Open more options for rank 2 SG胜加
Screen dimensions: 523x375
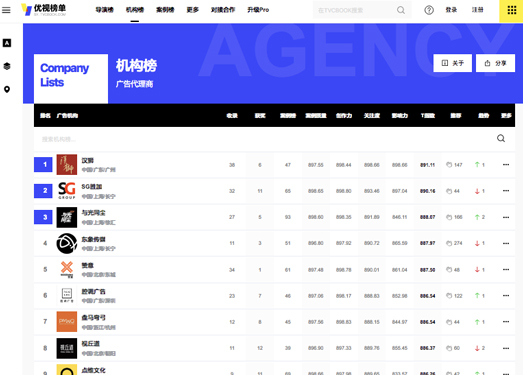tap(506, 191)
